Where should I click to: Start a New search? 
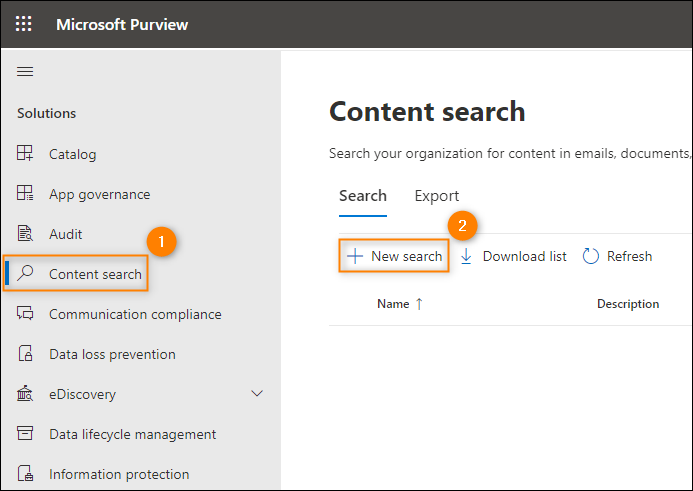(394, 257)
